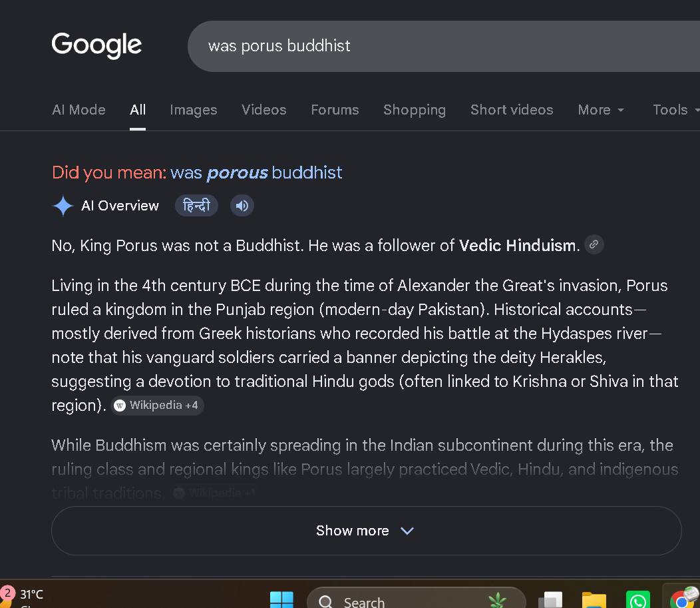The width and height of the screenshot is (700, 608).
Task: Click the search query input field
Action: click(444, 46)
